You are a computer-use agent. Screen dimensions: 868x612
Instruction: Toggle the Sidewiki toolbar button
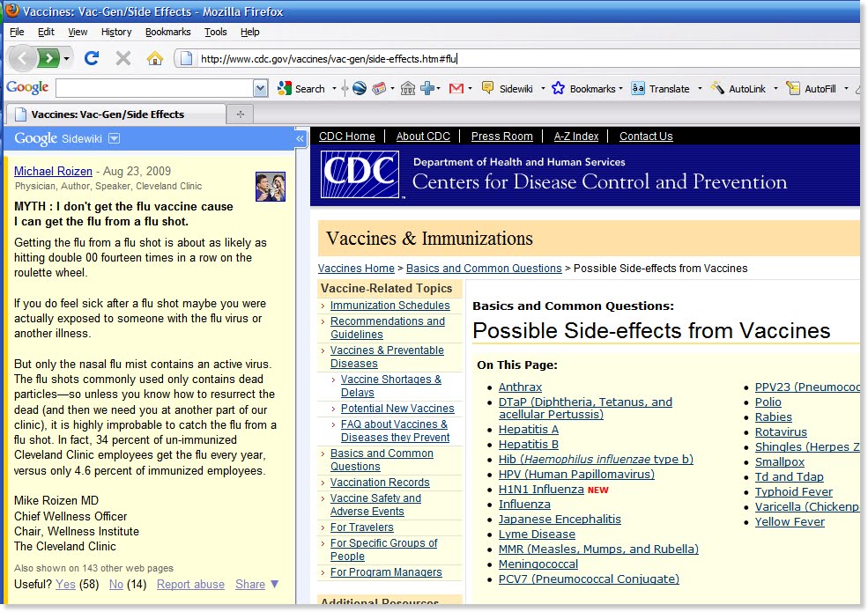click(x=508, y=89)
